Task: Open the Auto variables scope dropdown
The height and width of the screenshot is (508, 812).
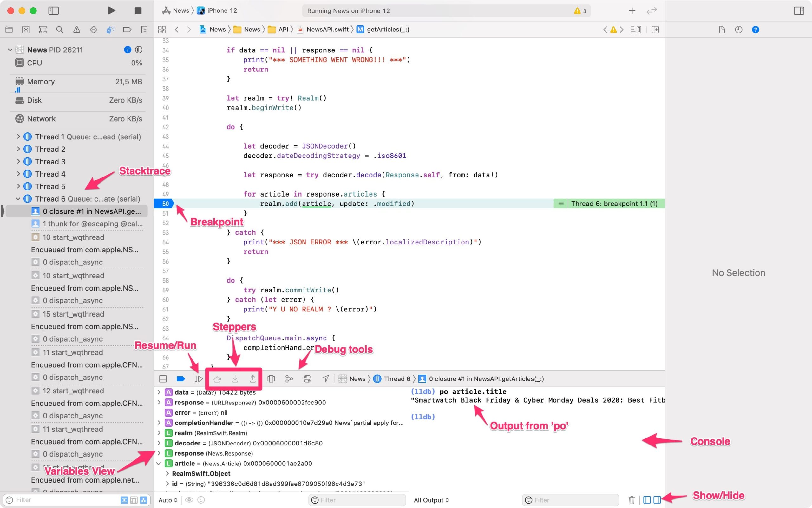Action: [x=167, y=500]
